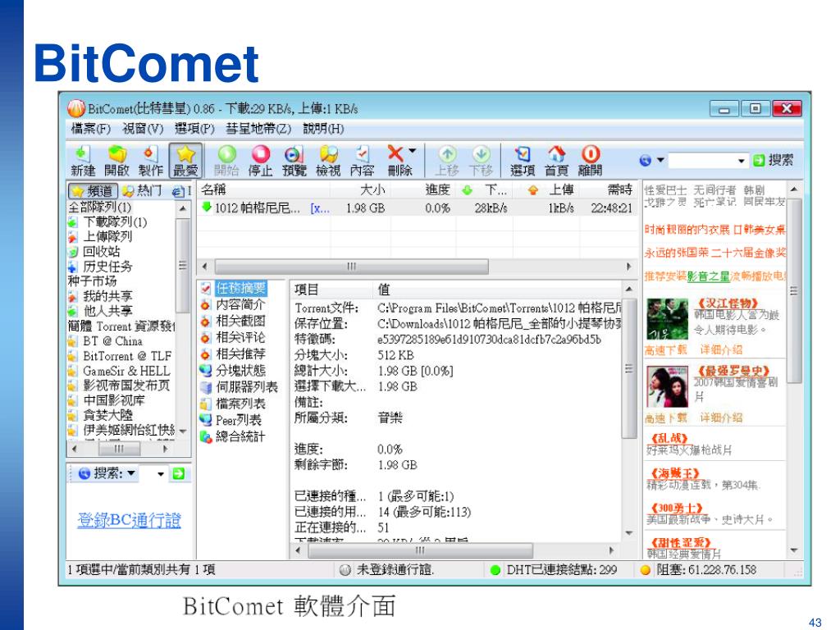Click the 上移 (Move up) toolbar icon
This screenshot has width=840, height=630.
pyautogui.click(x=447, y=161)
